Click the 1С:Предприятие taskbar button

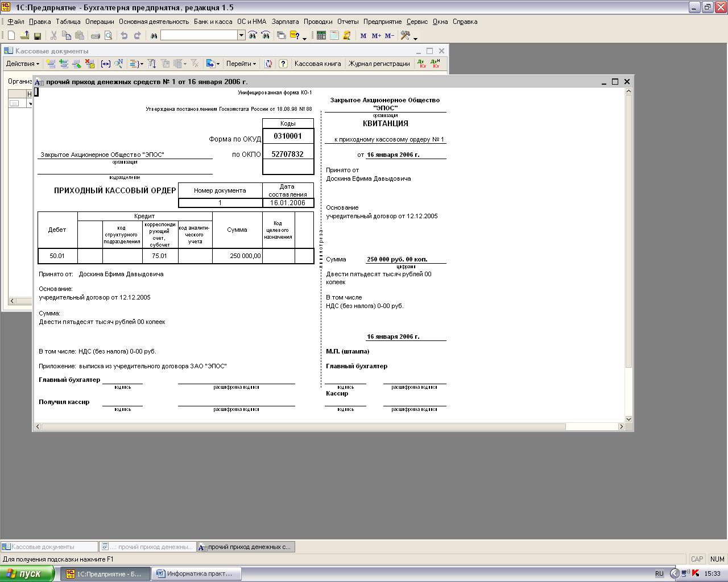tap(106, 573)
